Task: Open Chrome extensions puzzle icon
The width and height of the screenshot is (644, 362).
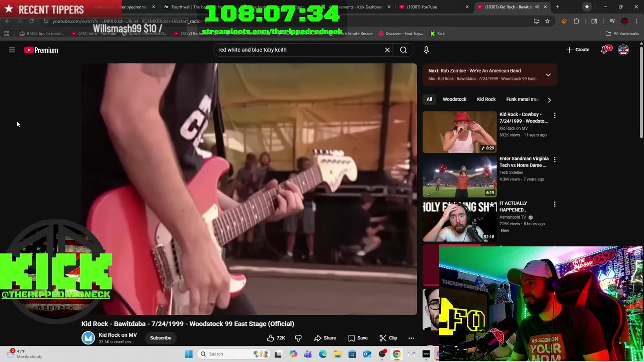Action: (577, 21)
